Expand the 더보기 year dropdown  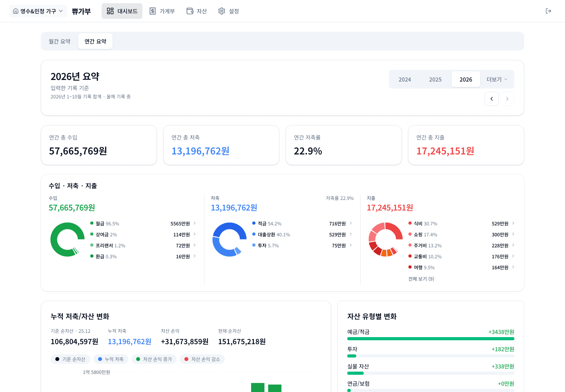[497, 80]
